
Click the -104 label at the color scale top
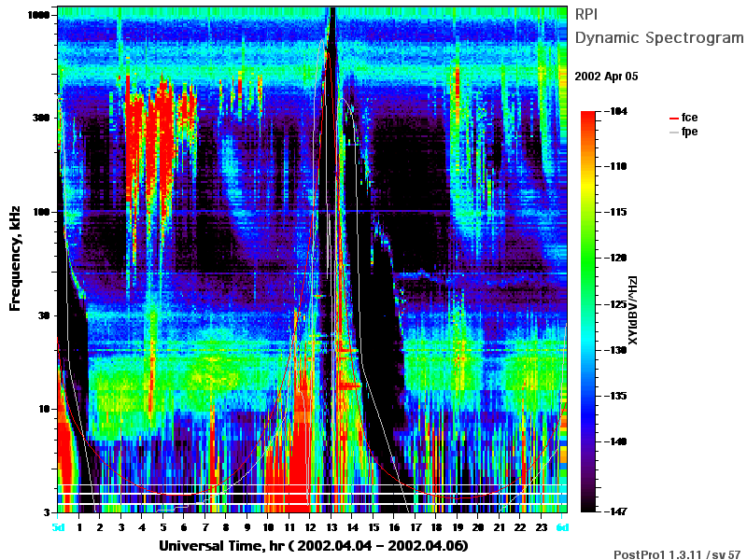point(616,111)
